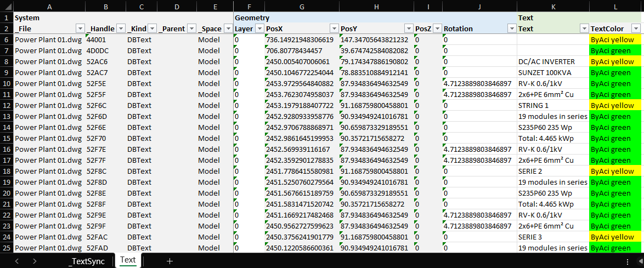644x268 pixels.
Task: Click RV-K 0.6/1kV in row 22
Action: (x=553, y=215)
